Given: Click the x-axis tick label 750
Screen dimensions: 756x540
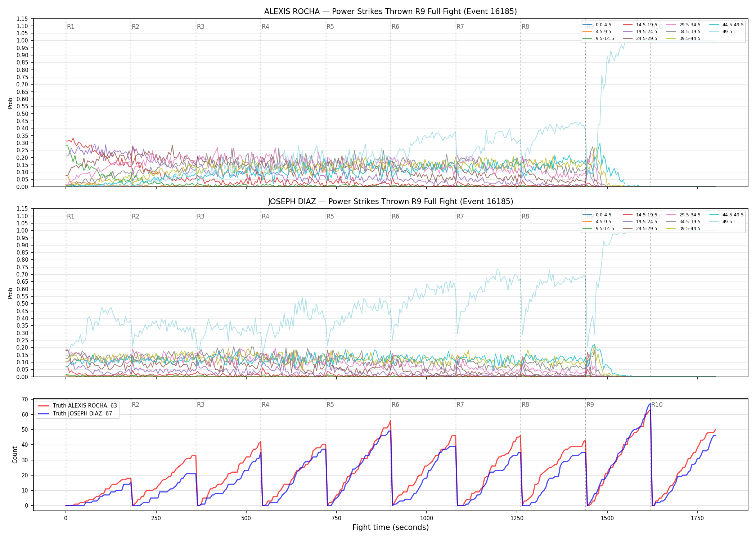Looking at the screenshot, I should pos(337,518).
